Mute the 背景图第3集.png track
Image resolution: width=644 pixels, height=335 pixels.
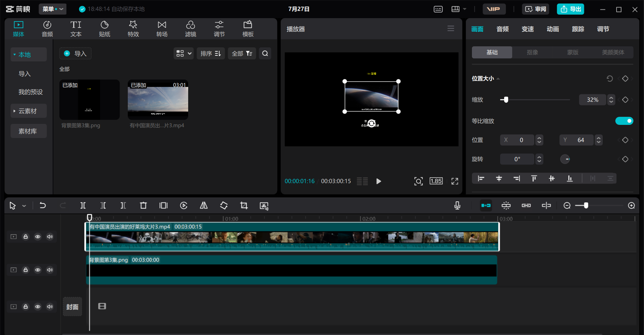pos(50,270)
